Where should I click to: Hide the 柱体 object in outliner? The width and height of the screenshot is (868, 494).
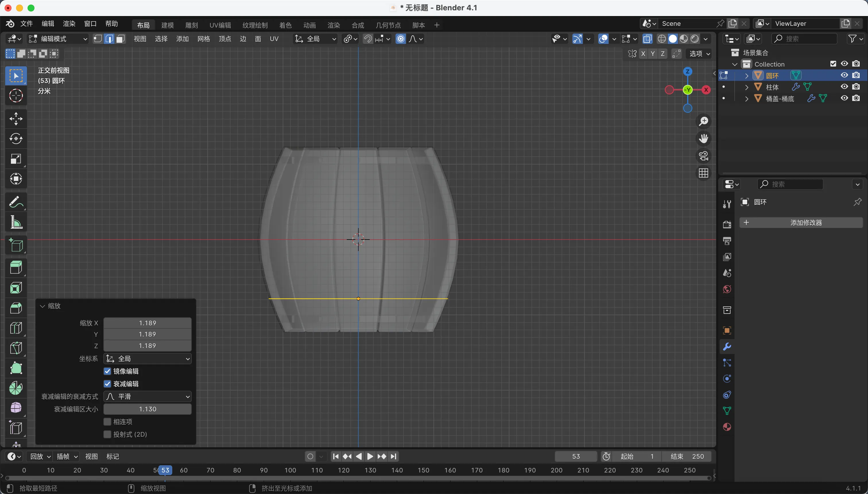click(844, 87)
